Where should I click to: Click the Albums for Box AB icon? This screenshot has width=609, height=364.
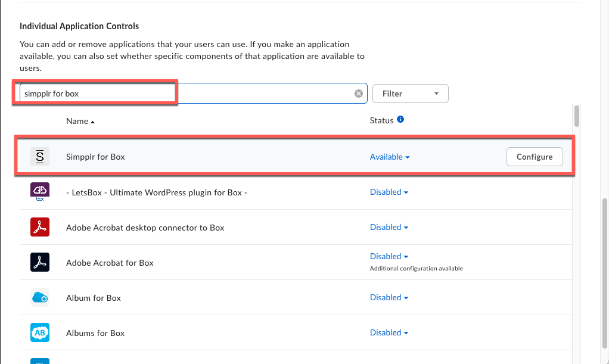click(x=40, y=332)
